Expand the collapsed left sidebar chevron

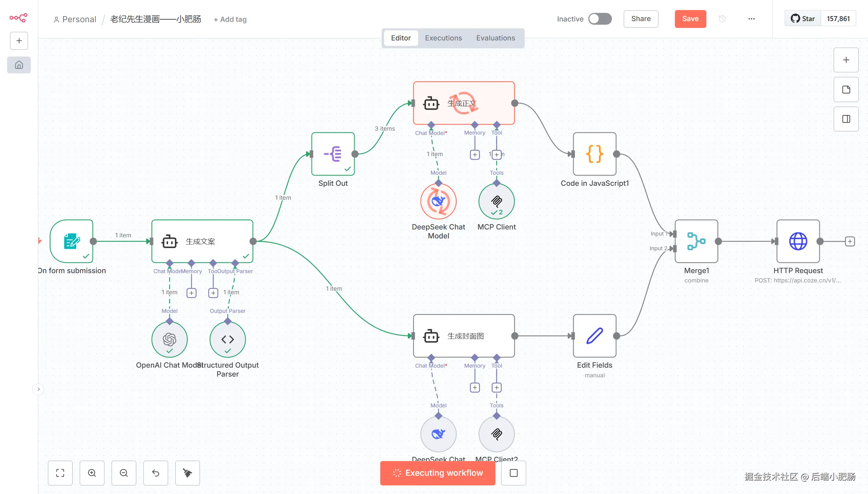[x=38, y=389]
